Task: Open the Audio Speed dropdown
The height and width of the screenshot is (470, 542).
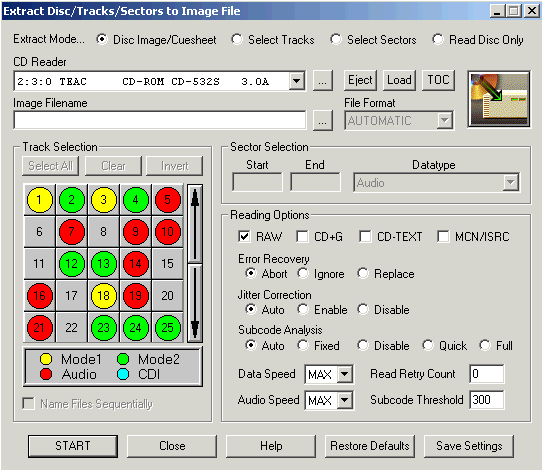Action: [x=345, y=400]
